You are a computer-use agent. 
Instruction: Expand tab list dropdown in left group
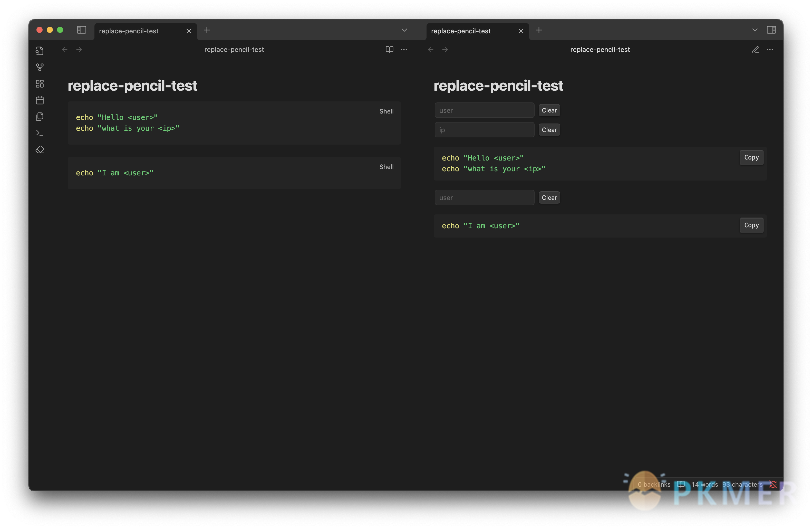[404, 30]
